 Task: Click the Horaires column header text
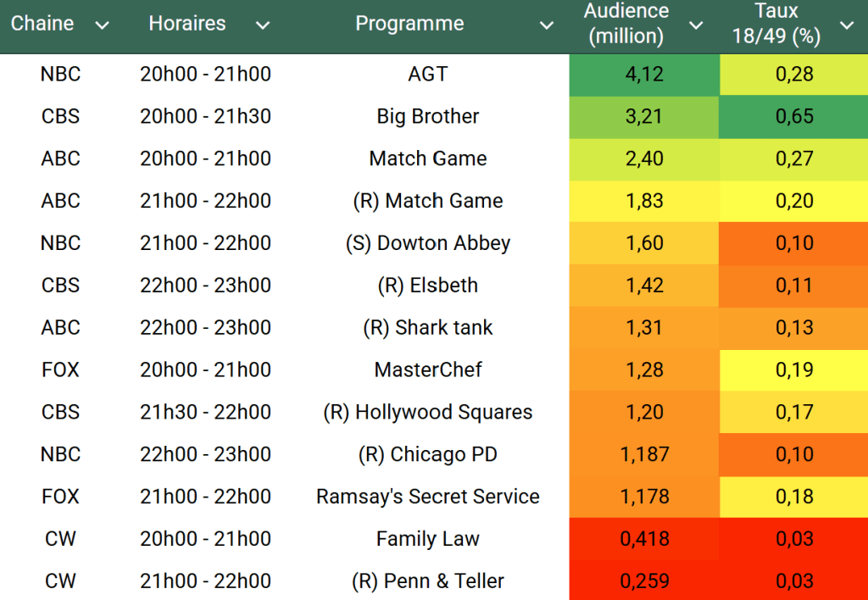tap(187, 24)
